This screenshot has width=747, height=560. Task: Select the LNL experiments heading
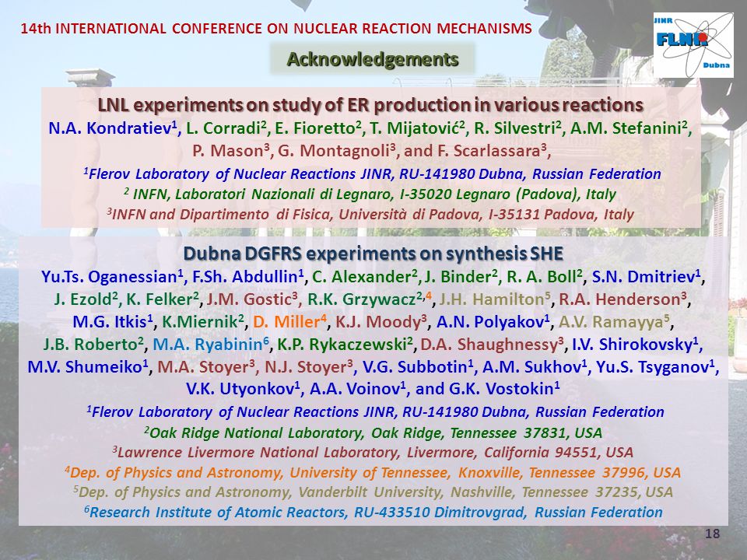click(x=370, y=105)
